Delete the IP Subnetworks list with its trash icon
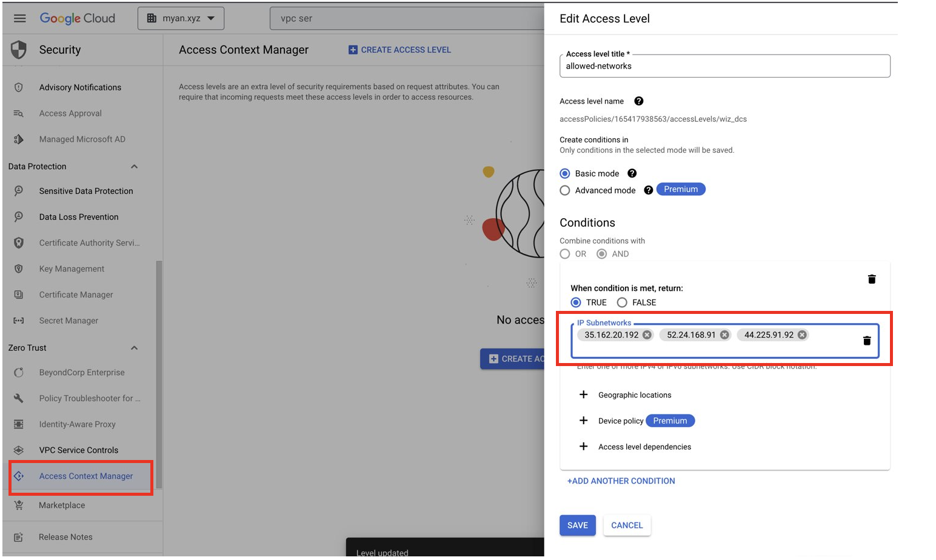This screenshot has width=936, height=560. 867,341
